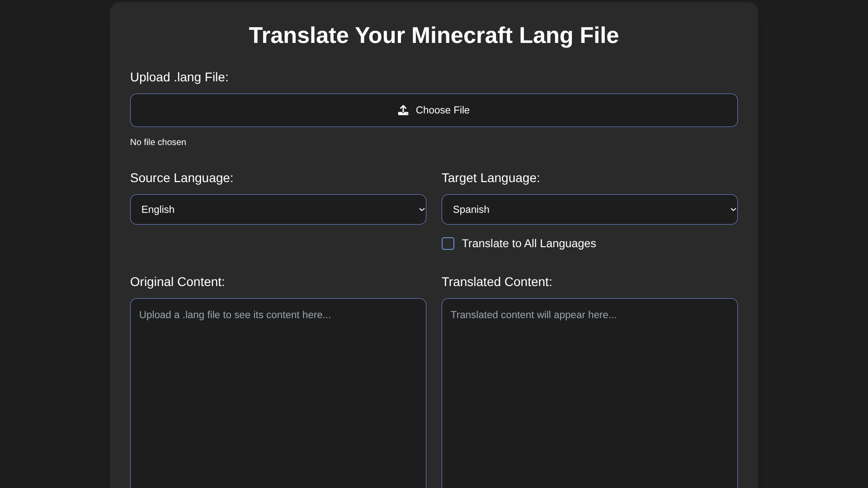Click the 'No file chosen' text
The width and height of the screenshot is (868, 488).
pos(158,142)
